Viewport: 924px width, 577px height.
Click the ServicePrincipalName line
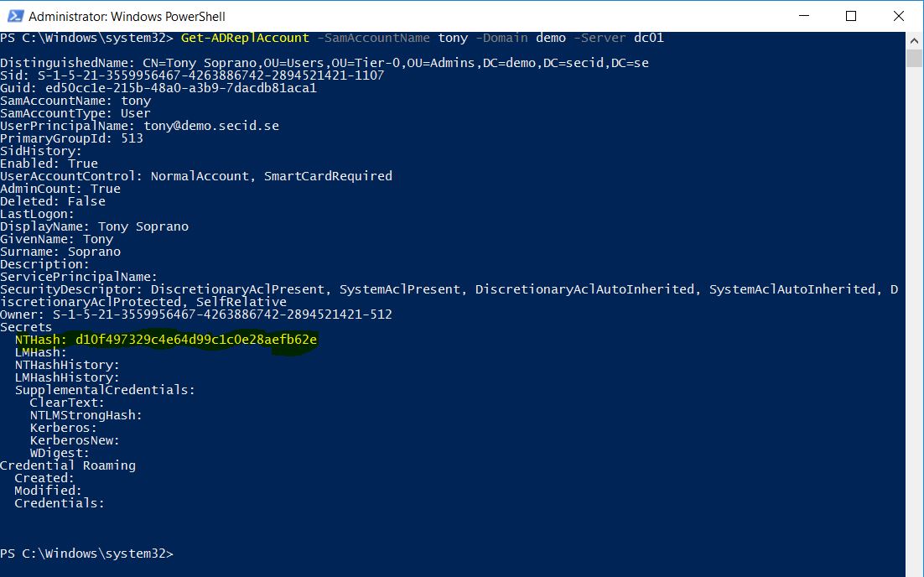point(79,277)
